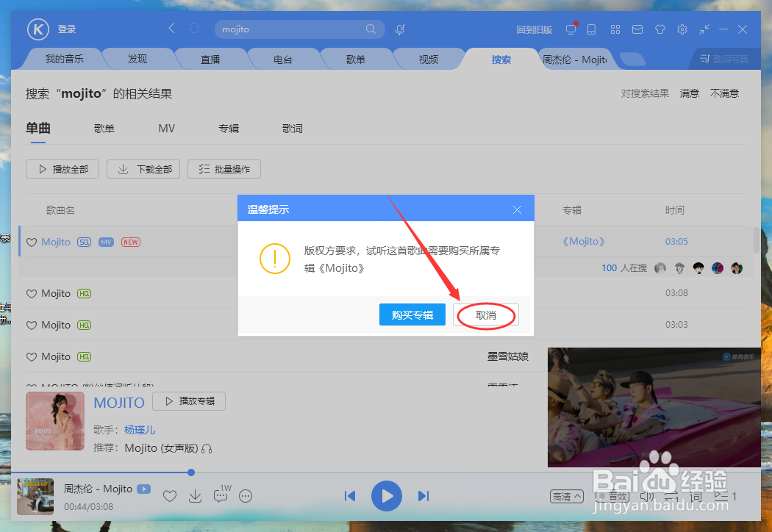Select the 单曲 results tab
The image size is (772, 532).
pos(38,129)
